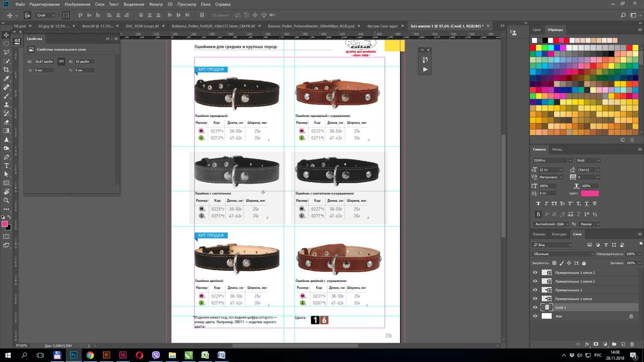Select the Clone Stamp tool
The width and height of the screenshot is (644, 362).
pyautogui.click(x=6, y=105)
